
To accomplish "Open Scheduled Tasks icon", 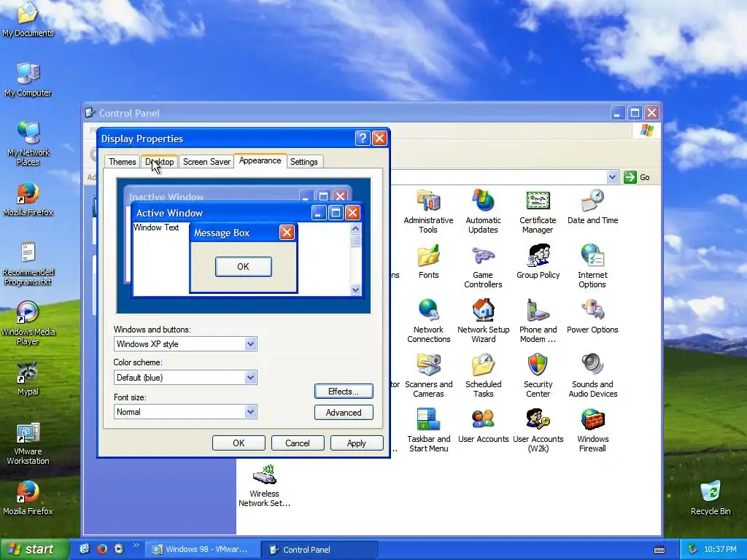I will coord(483,376).
